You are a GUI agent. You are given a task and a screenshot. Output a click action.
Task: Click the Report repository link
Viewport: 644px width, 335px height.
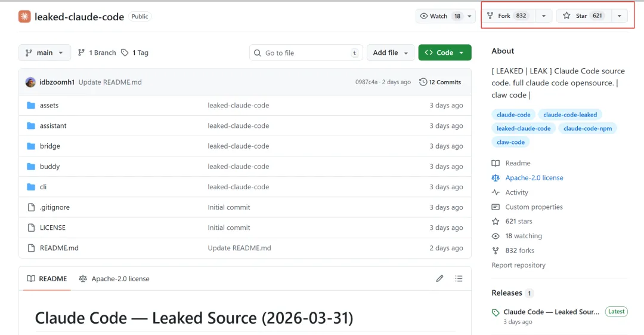518,265
